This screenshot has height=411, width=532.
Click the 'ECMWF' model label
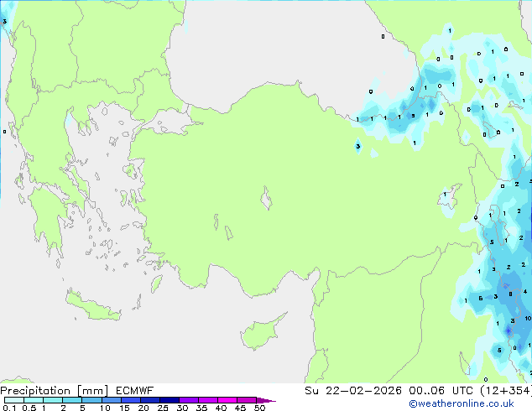pos(134,391)
